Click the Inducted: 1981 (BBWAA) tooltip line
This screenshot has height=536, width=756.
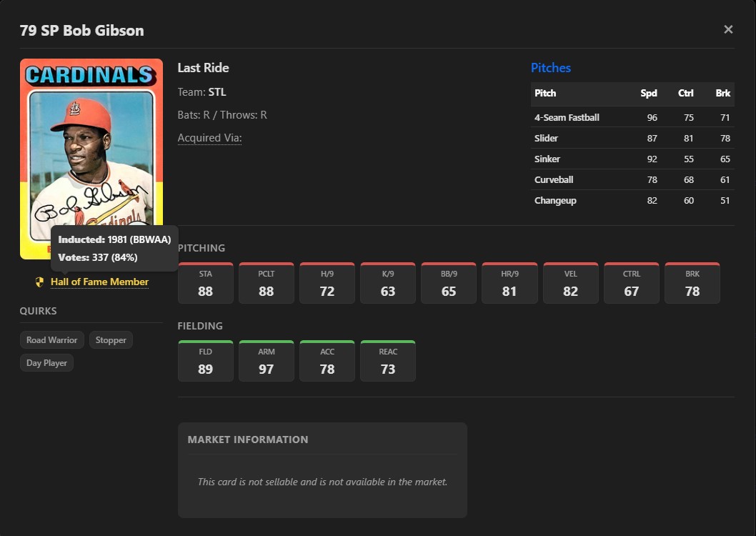click(115, 239)
